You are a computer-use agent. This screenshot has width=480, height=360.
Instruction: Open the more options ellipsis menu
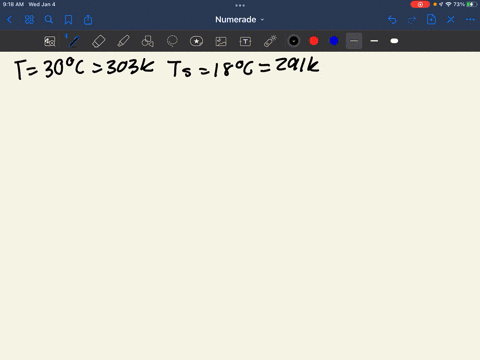point(470,20)
